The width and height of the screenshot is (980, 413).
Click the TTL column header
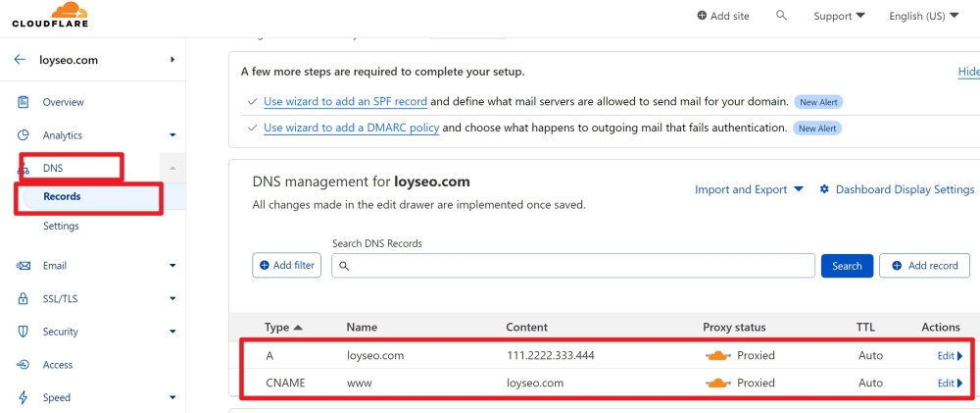tap(865, 328)
